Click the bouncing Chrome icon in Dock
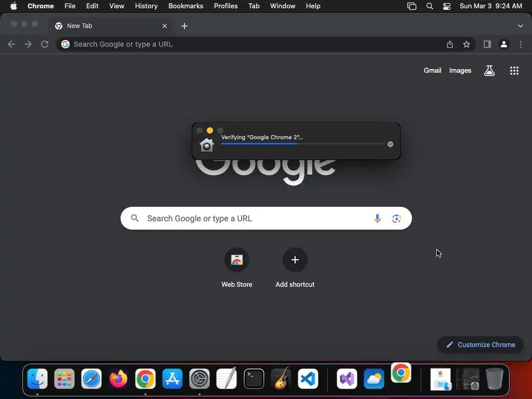 click(401, 373)
